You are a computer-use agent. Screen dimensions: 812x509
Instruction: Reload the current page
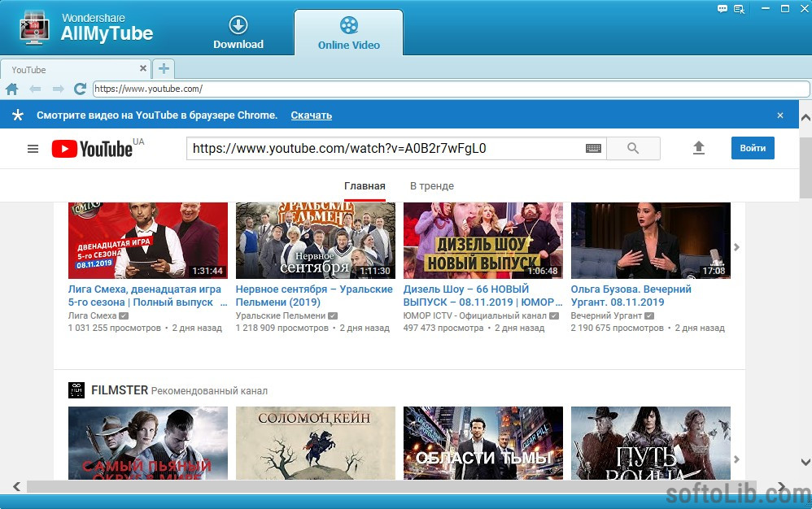[80, 89]
